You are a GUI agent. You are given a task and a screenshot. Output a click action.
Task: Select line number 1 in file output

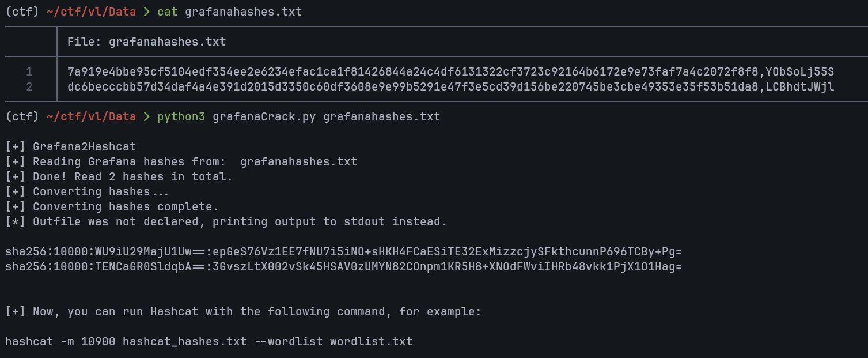click(x=29, y=72)
